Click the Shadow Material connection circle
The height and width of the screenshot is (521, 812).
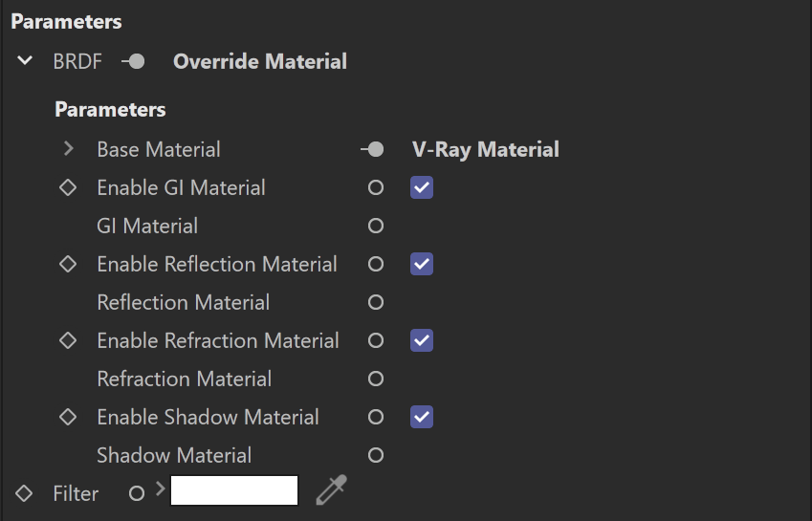pos(376,455)
